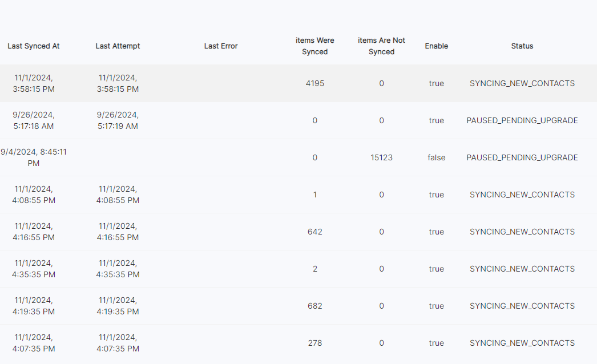Click the 9/4/2024, 8:45:11 PM sync date
This screenshot has width=597, height=364.
(x=34, y=157)
